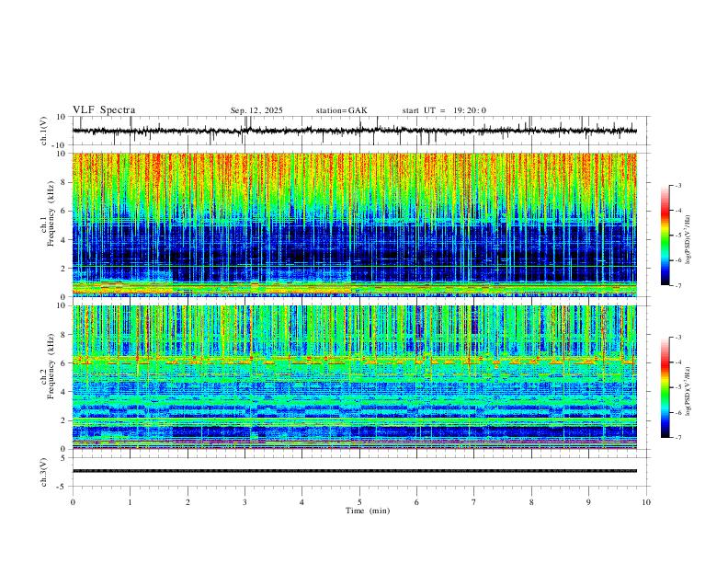Click the "-7" label on ch.1 colorbar
Image resolution: width=728 pixels, height=563 pixels.
point(677,285)
